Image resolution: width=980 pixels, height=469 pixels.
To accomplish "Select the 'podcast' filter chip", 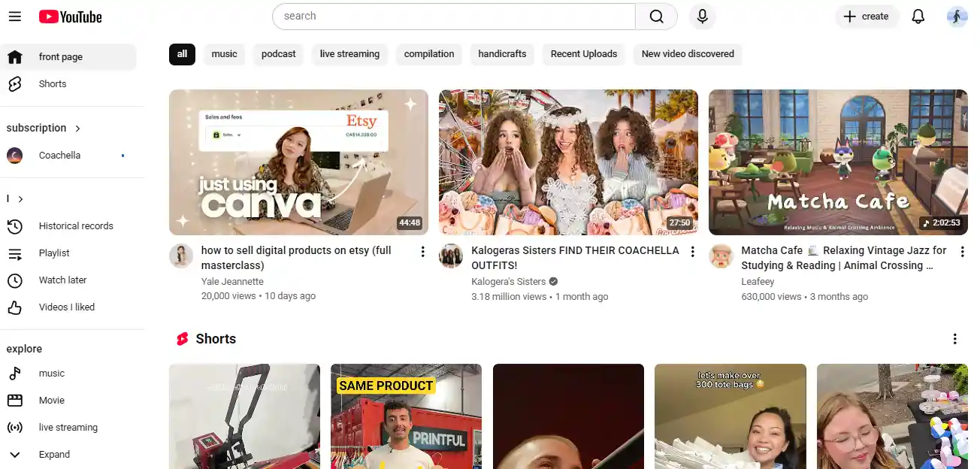I will tap(278, 54).
